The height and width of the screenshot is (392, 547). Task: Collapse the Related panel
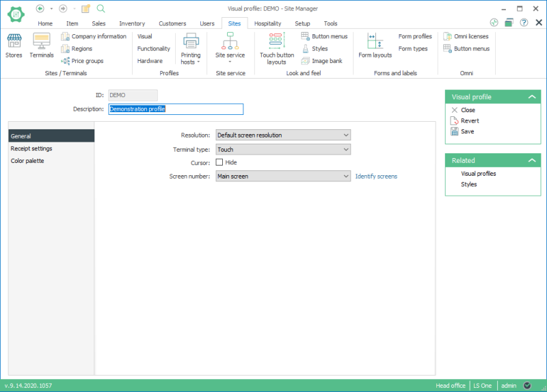pos(532,160)
